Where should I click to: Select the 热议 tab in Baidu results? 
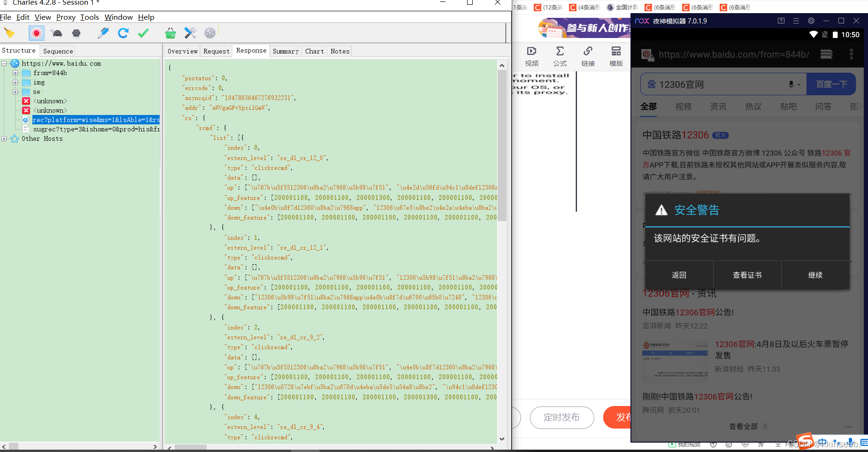(x=753, y=107)
